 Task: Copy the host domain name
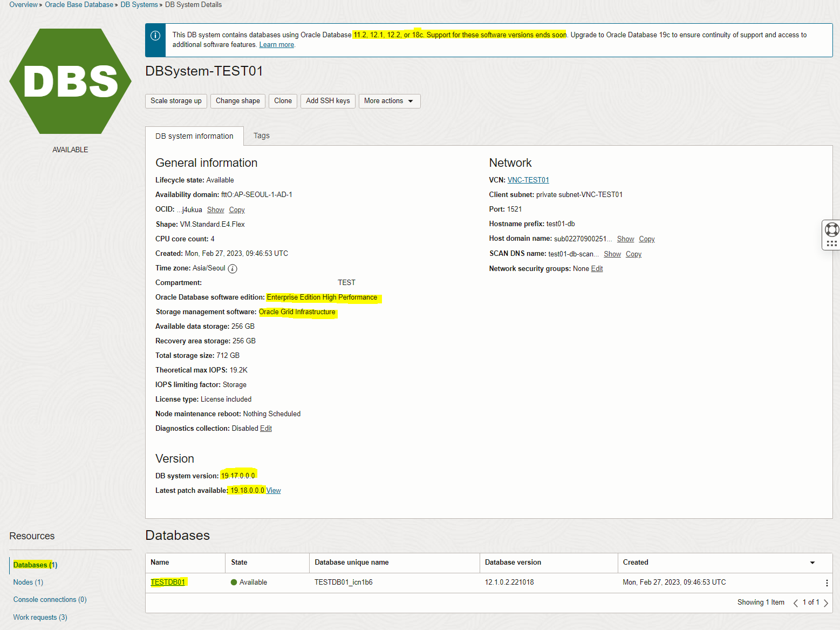647,239
